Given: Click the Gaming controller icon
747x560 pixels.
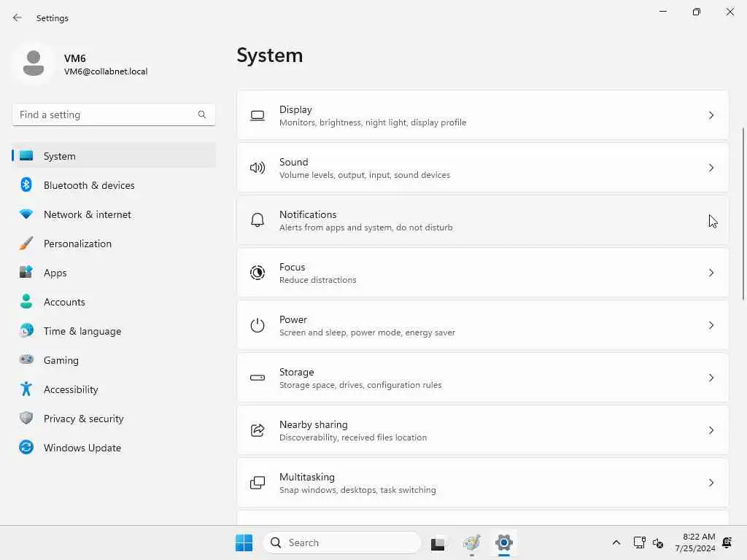Looking at the screenshot, I should [x=26, y=359].
